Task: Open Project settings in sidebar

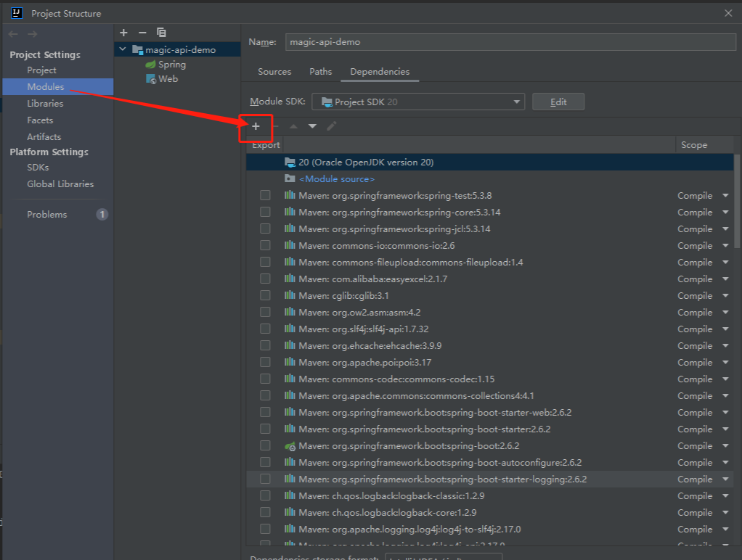Action: pos(41,70)
